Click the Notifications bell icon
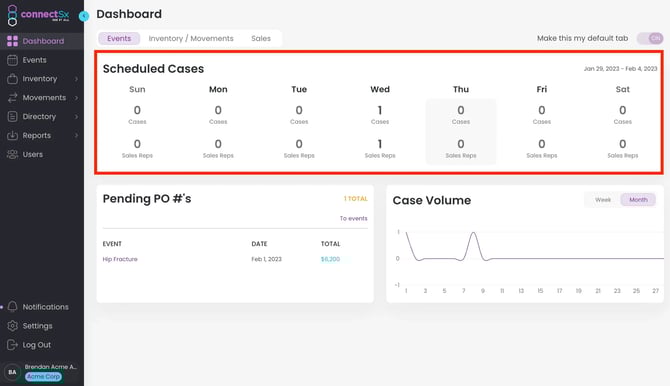 (12, 306)
